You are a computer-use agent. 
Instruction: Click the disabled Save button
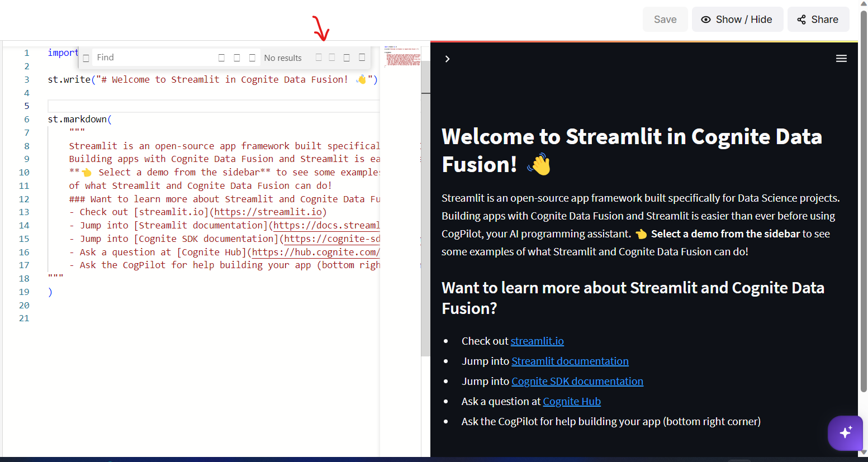(665, 20)
